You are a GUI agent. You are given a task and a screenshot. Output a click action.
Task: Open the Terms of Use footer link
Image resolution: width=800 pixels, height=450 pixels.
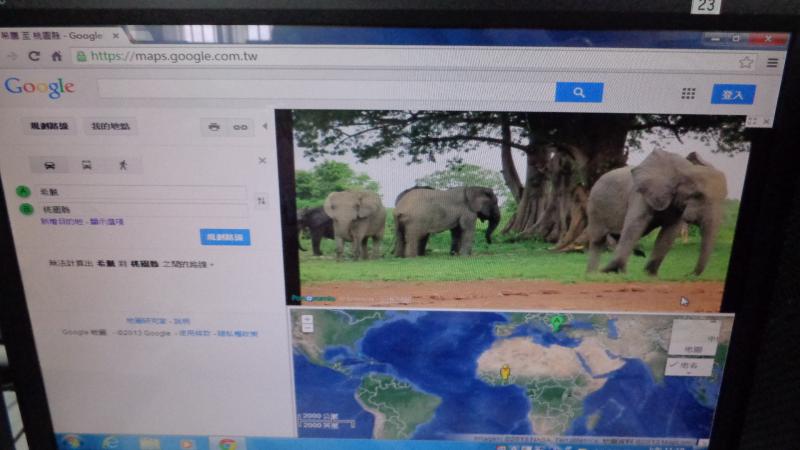click(194, 333)
